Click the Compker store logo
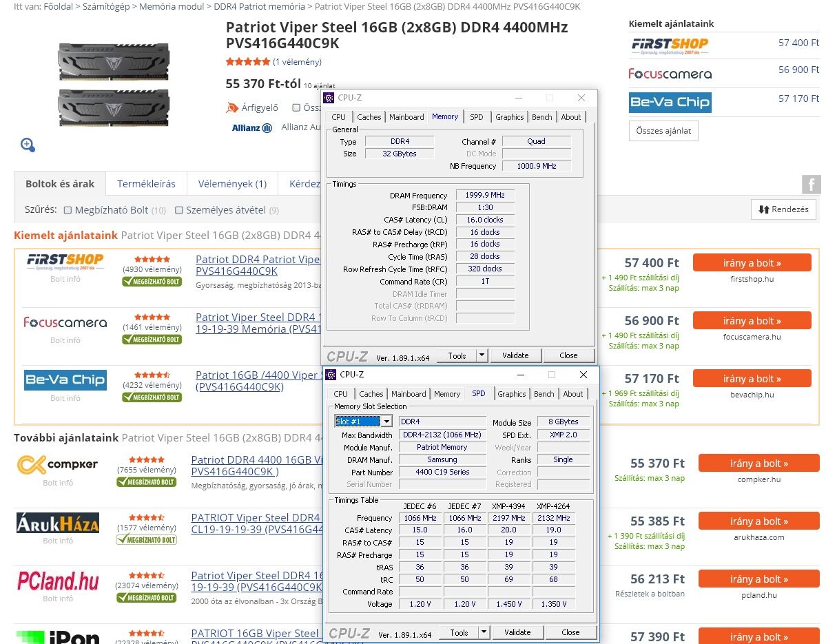The height and width of the screenshot is (644, 826). pyautogui.click(x=57, y=464)
